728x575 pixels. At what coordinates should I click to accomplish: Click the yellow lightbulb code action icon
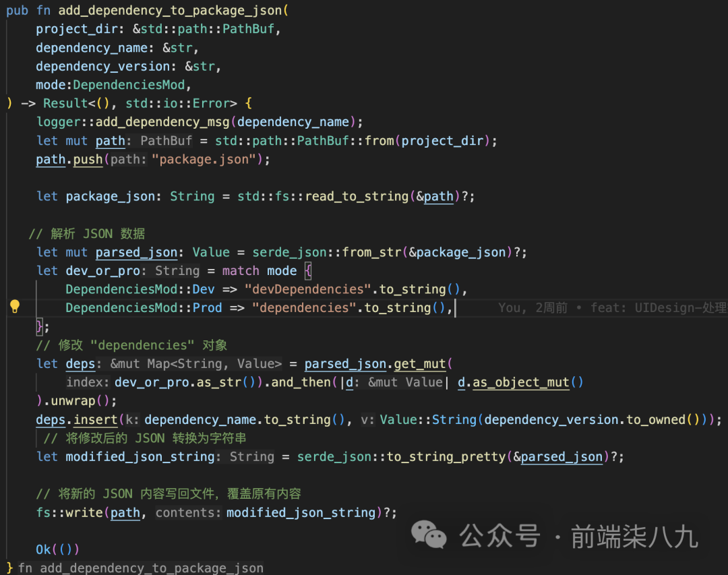pos(15,307)
